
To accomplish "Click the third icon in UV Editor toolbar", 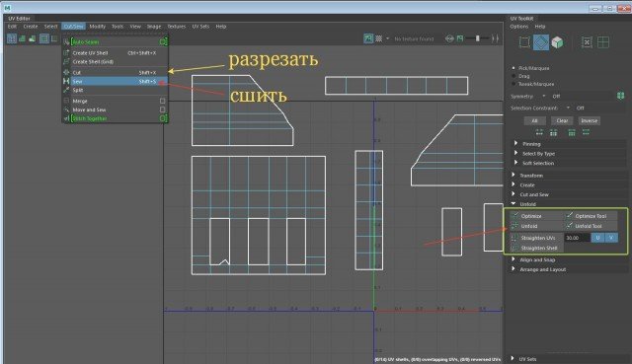I will [33, 38].
